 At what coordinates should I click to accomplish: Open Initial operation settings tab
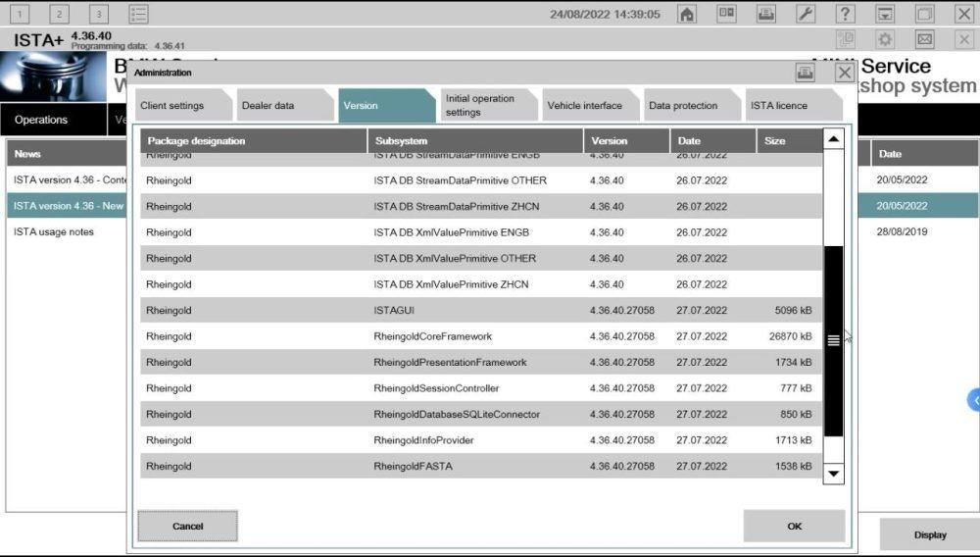coord(488,105)
